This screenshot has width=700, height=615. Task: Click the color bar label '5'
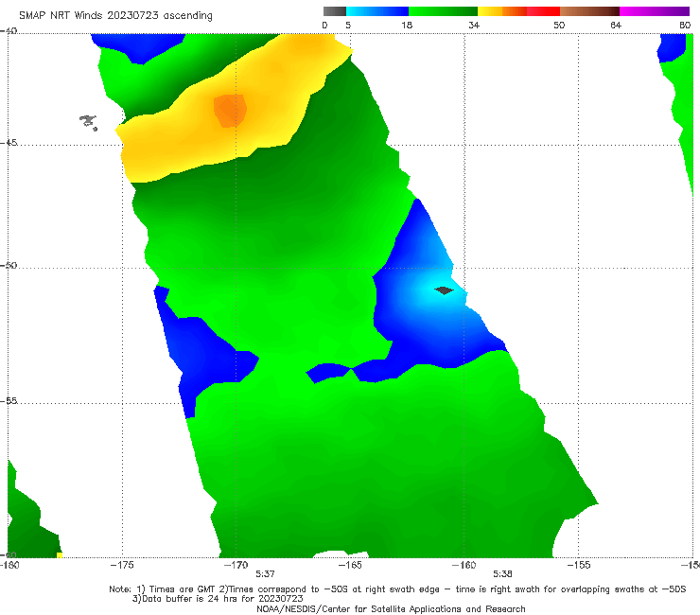pos(348,25)
